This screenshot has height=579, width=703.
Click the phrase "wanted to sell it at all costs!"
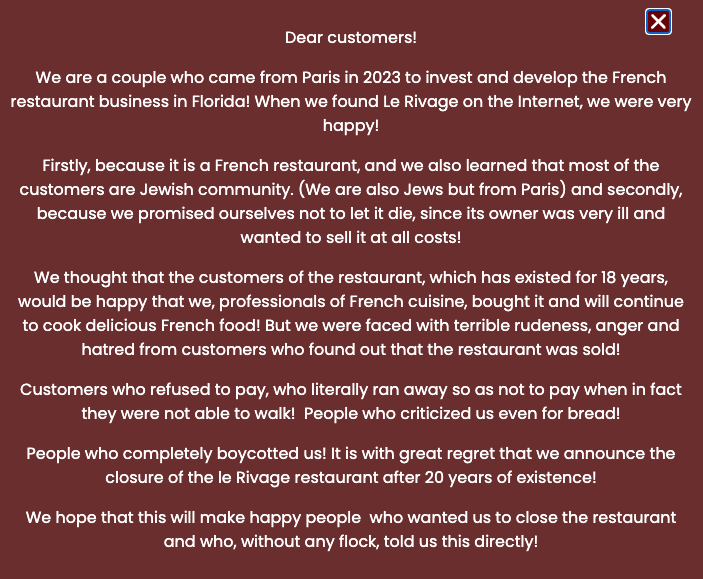coord(351,238)
